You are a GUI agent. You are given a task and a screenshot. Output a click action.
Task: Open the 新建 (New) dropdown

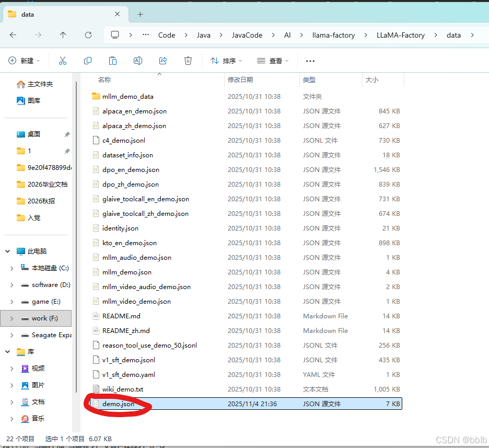pos(25,61)
